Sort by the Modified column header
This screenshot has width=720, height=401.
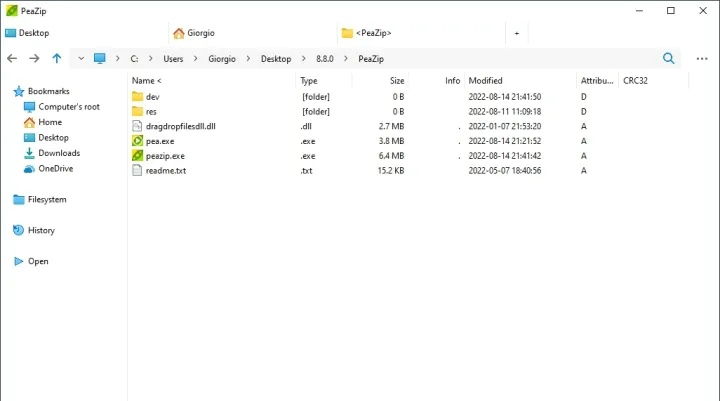(485, 80)
